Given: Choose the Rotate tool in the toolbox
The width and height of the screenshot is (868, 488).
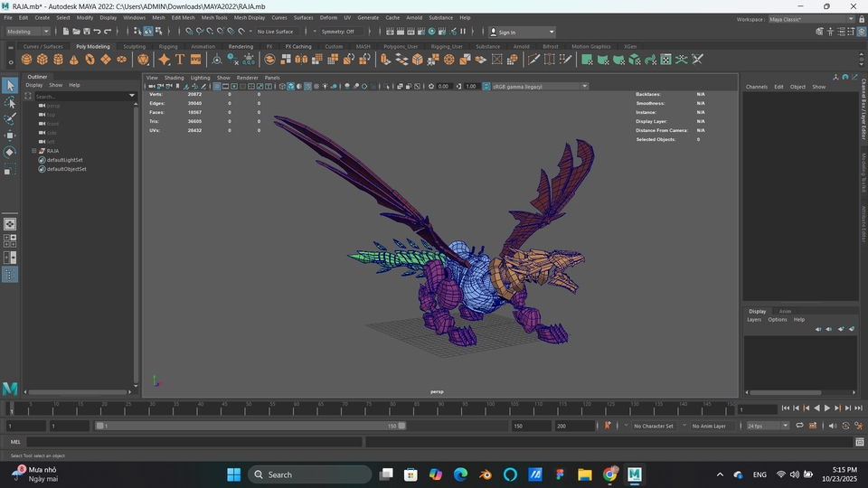Looking at the screenshot, I should [10, 152].
